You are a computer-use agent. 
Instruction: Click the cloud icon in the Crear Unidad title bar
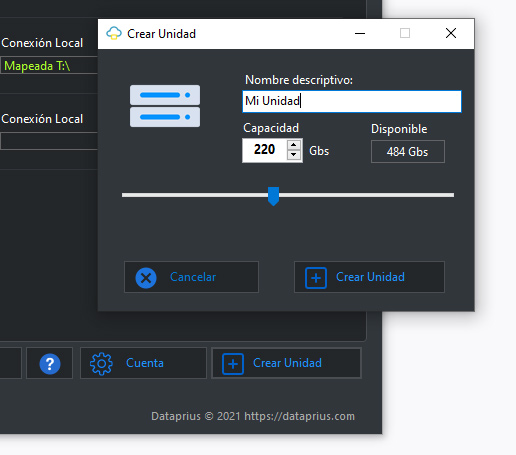[x=114, y=33]
